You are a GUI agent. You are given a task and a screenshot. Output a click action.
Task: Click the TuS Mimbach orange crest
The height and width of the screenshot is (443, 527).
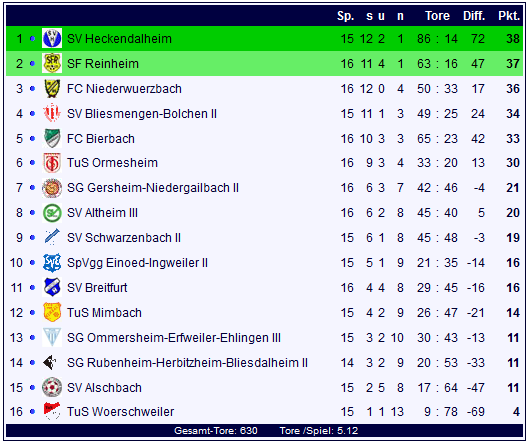52,312
